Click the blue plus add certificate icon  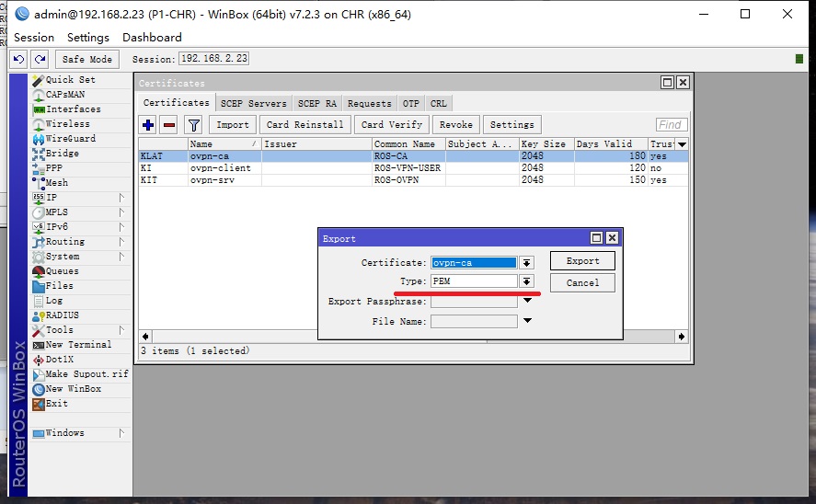click(x=148, y=125)
